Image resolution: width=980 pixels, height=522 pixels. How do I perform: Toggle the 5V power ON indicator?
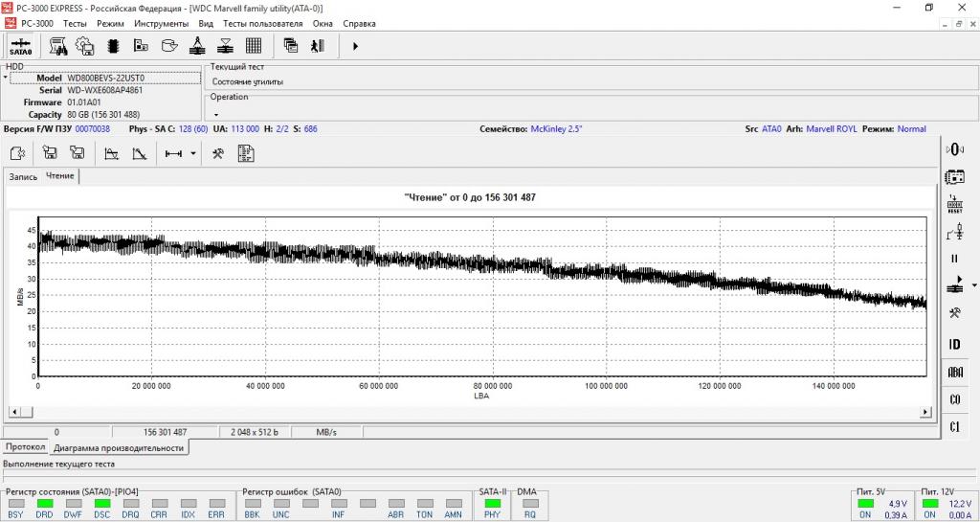point(865,503)
